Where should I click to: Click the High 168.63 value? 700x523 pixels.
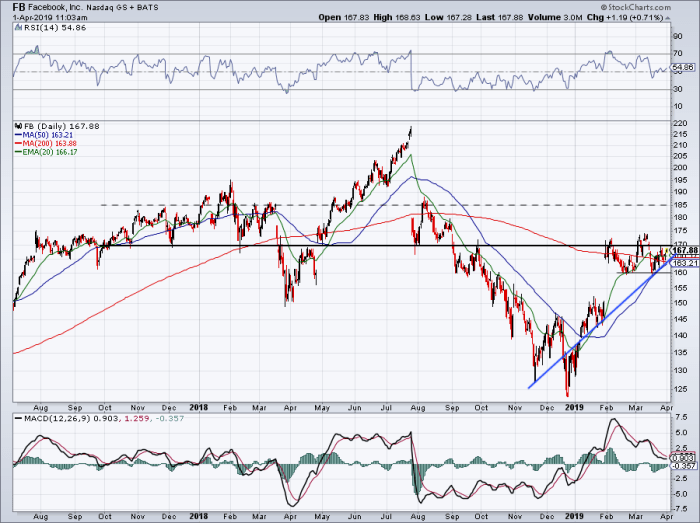[x=397, y=17]
